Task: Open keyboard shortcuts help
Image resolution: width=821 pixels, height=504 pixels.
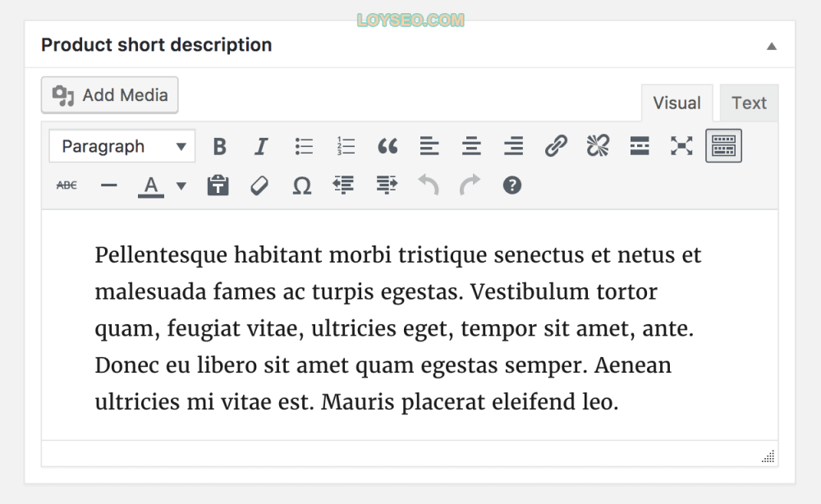Action: pos(512,186)
